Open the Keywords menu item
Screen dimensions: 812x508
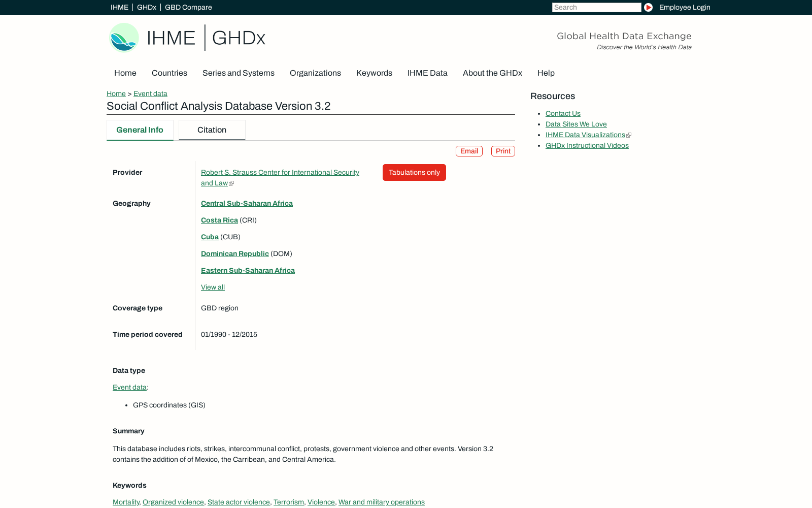(374, 73)
